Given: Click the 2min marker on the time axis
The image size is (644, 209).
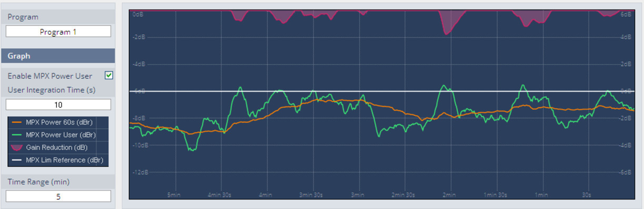Looking at the screenshot, I should coord(449,194).
